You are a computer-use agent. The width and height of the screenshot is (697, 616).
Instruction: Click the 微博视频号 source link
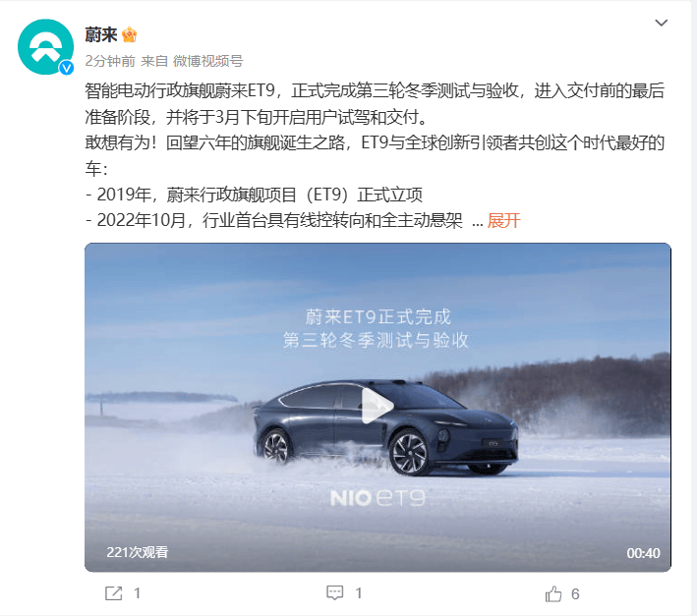click(x=207, y=61)
